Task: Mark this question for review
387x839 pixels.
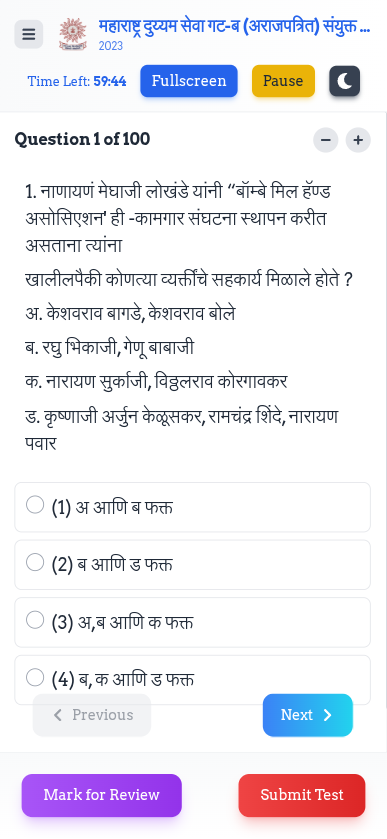Action: click(x=102, y=795)
